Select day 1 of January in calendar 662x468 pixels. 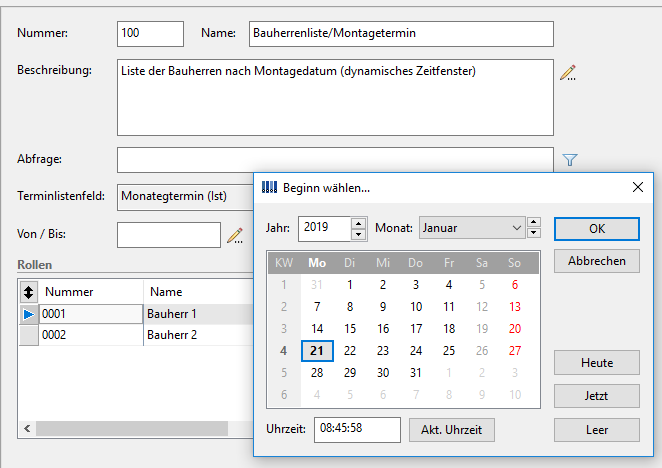click(350, 285)
